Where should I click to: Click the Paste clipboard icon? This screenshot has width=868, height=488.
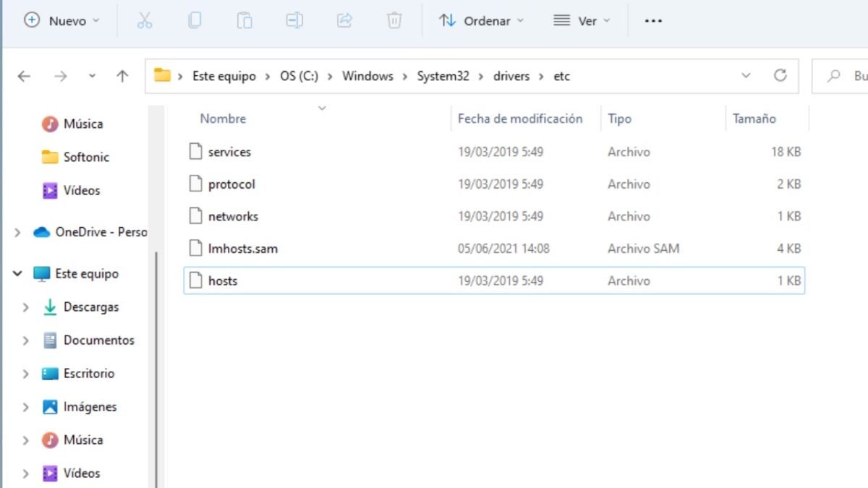point(244,21)
